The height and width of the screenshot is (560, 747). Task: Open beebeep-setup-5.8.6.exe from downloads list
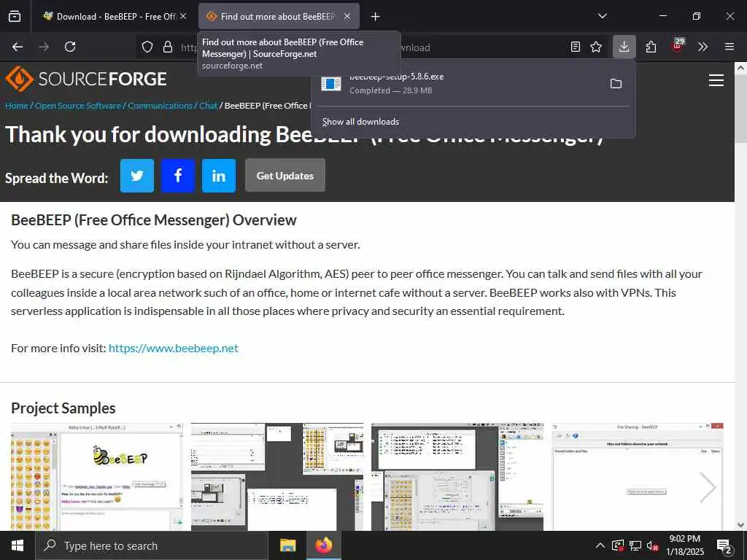click(x=457, y=83)
